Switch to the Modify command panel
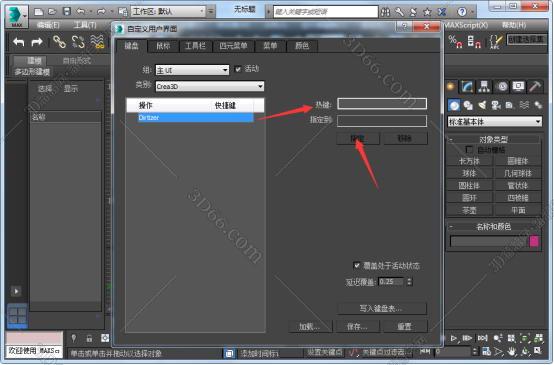This screenshot has height=365, width=554. pyautogui.click(x=467, y=87)
